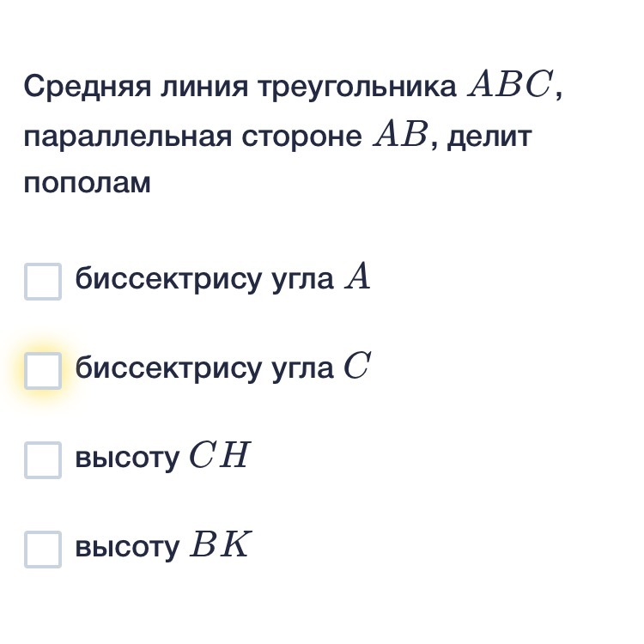644x644 pixels.
Task: Click the words биссектрису угла in the second option
Action: pos(204,369)
